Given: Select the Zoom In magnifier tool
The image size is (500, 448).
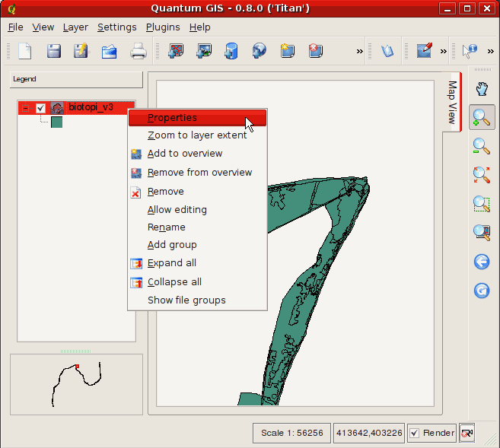Looking at the screenshot, I should [482, 117].
